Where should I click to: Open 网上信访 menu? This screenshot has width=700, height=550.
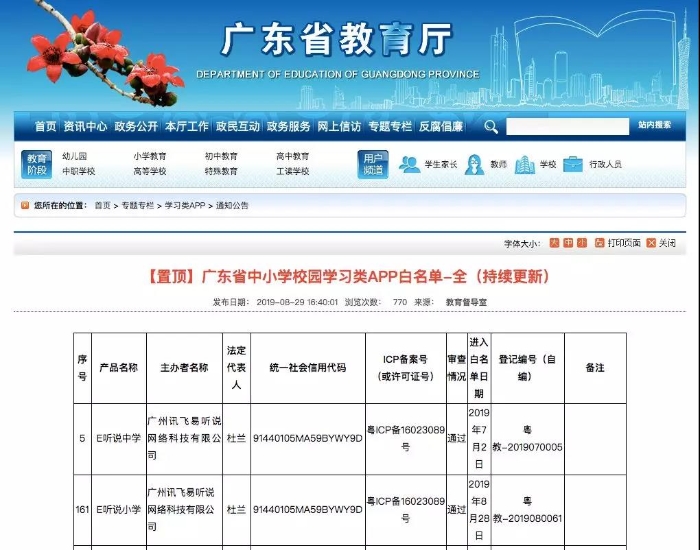pos(339,127)
